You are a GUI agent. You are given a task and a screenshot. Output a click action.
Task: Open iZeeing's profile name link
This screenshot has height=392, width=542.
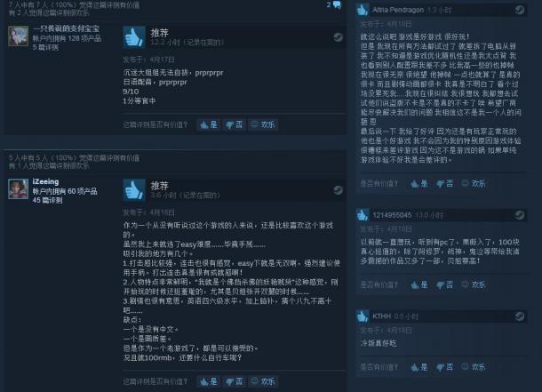click(45, 181)
